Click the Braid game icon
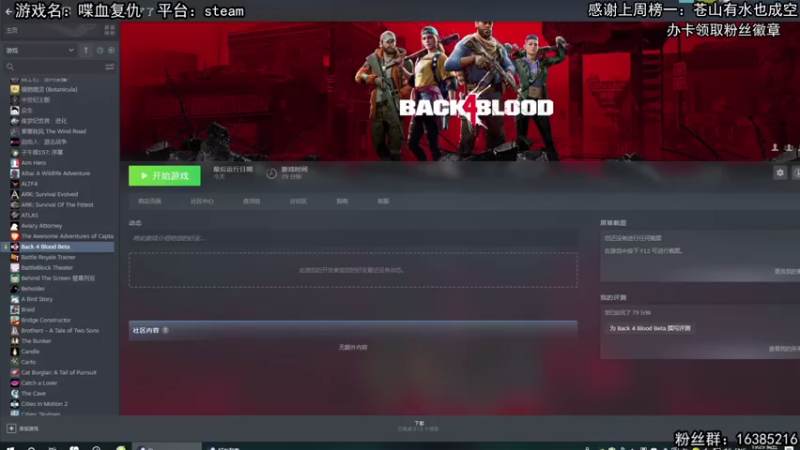This screenshot has width=800, height=450. click(15, 310)
